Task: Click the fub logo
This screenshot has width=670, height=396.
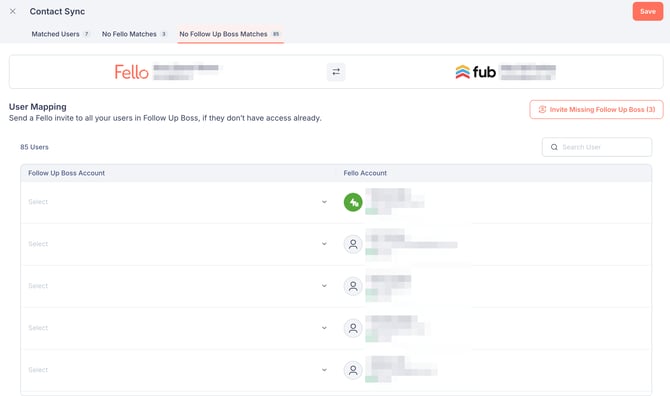Action: tap(476, 72)
